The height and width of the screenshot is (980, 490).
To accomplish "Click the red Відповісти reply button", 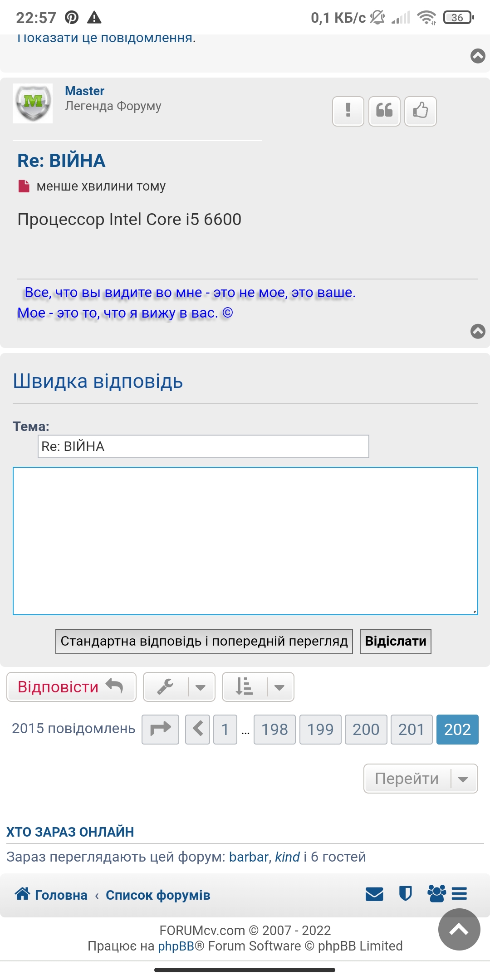I will pos(71,687).
